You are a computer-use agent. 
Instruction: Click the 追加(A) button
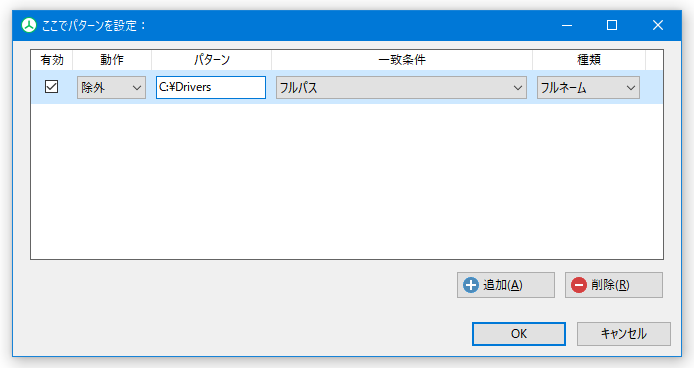tap(505, 285)
